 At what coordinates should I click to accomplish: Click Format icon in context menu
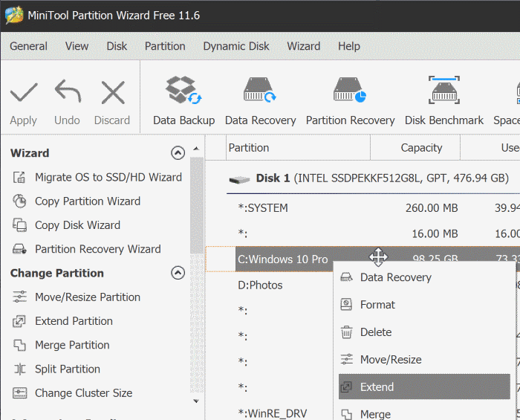pos(346,304)
